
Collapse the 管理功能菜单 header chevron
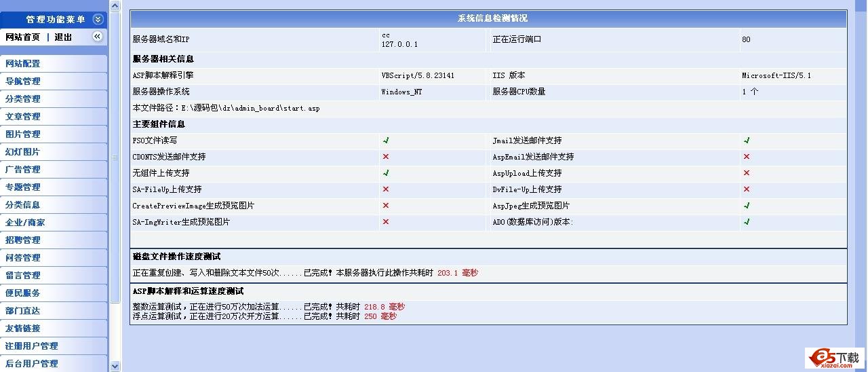[98, 20]
